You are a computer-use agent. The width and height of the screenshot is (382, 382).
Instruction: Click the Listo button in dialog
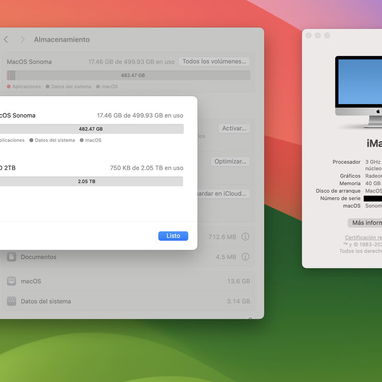173,236
